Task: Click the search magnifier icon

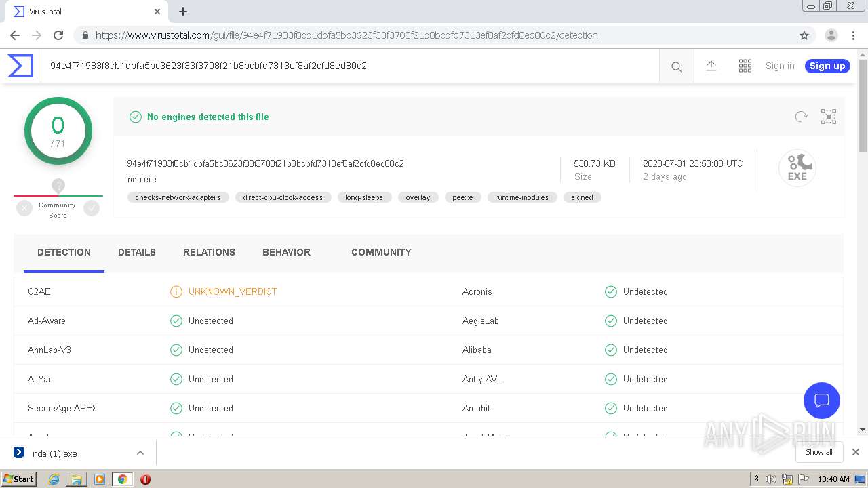Action: click(676, 66)
